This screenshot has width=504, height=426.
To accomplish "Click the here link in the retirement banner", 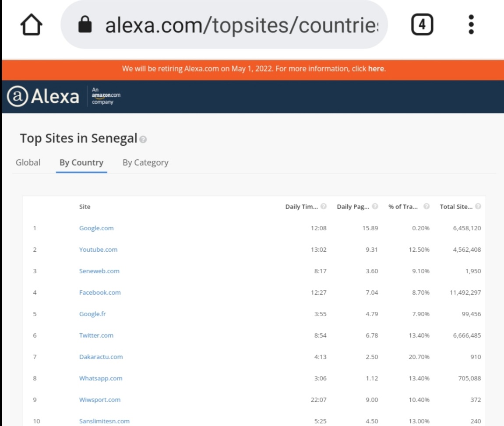I will pos(375,68).
